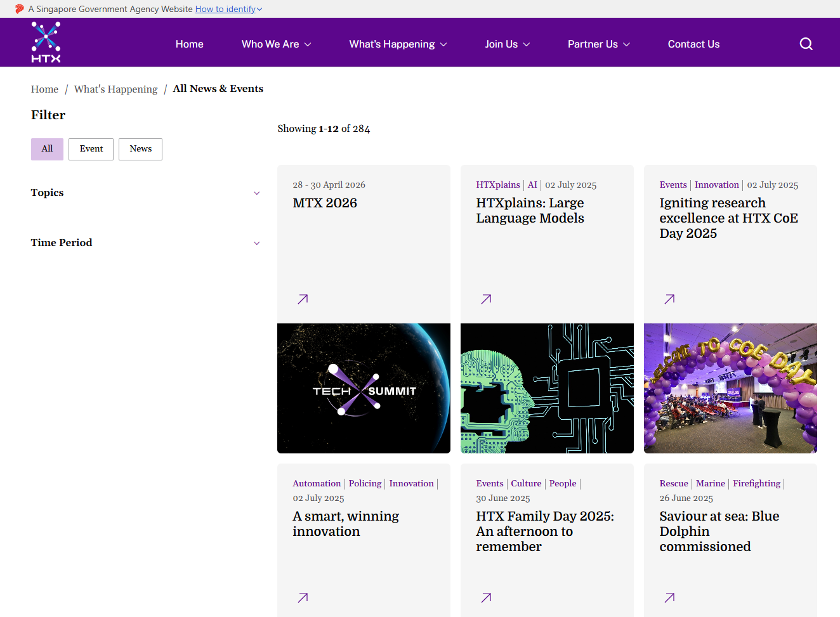
Task: Click the All News & Events breadcrumb text
Action: 218,89
